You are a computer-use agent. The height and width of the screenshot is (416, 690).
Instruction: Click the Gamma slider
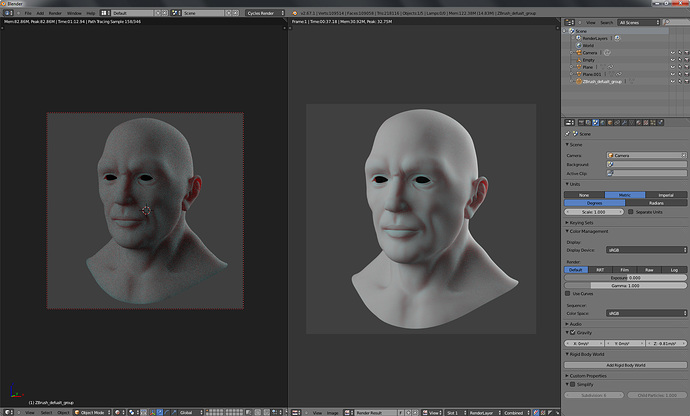(625, 286)
